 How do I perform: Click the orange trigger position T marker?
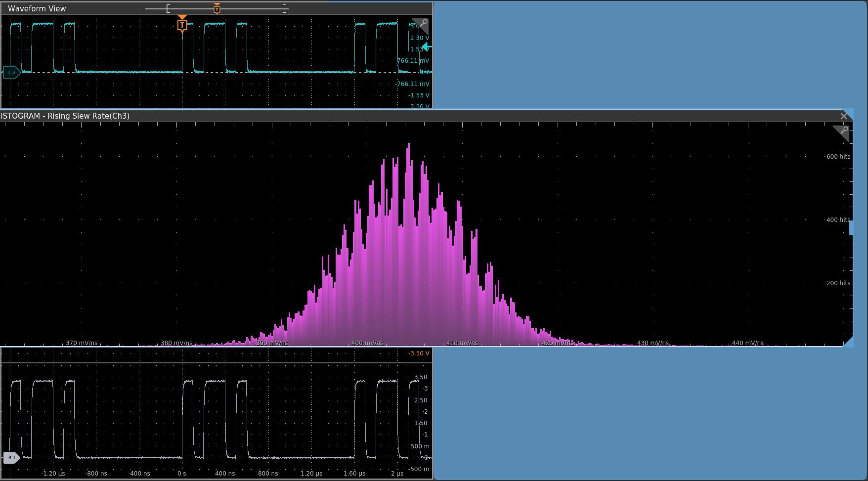(182, 25)
